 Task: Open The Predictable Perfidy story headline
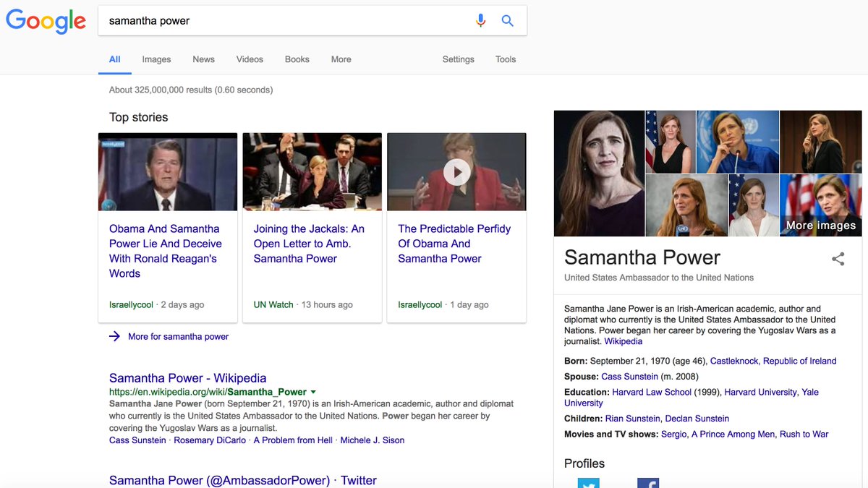tap(454, 244)
